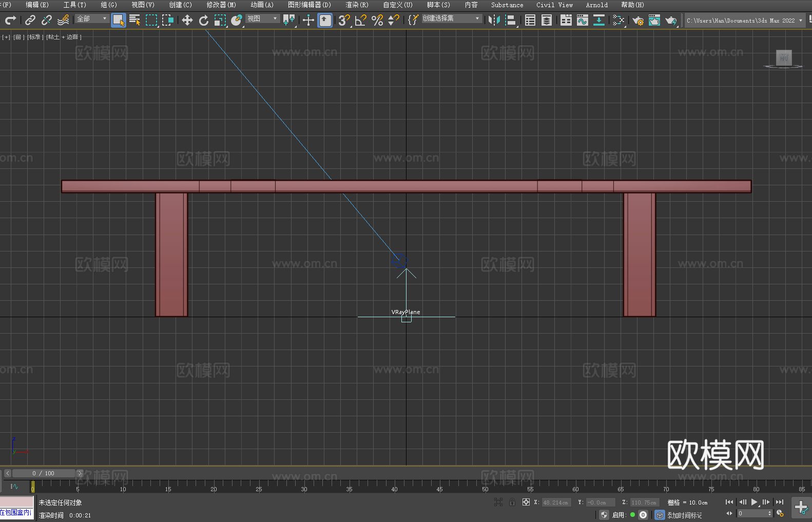The image size is (812, 522).
Task: Toggle Angle Snap
Action: point(361,20)
